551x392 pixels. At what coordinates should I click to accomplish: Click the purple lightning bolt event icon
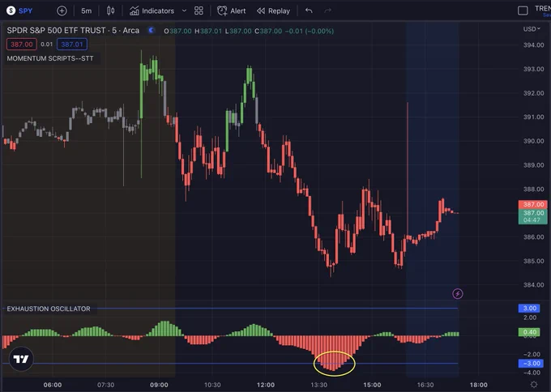coord(457,294)
